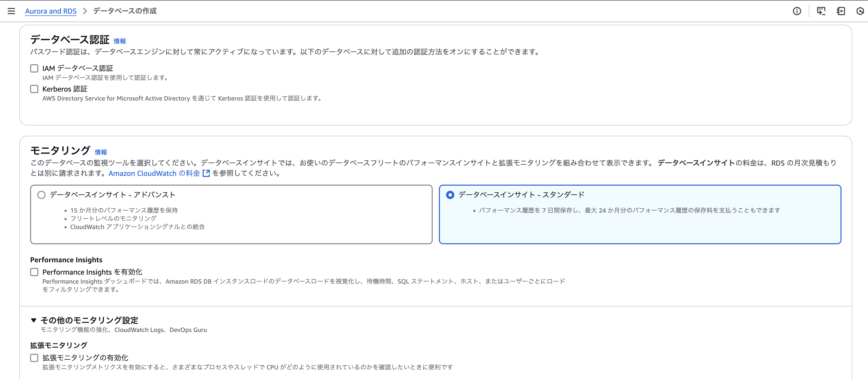Click the notebook play icon in the header
The image size is (868, 379).
pos(841,11)
